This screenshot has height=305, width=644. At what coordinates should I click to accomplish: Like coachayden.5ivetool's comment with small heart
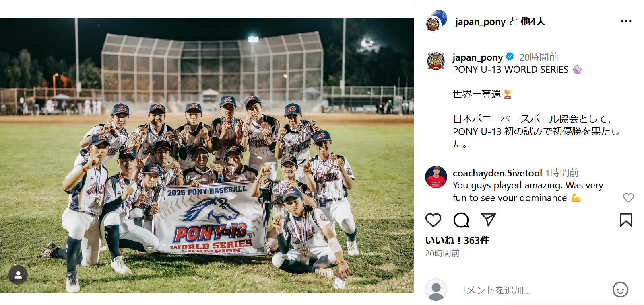(628, 197)
